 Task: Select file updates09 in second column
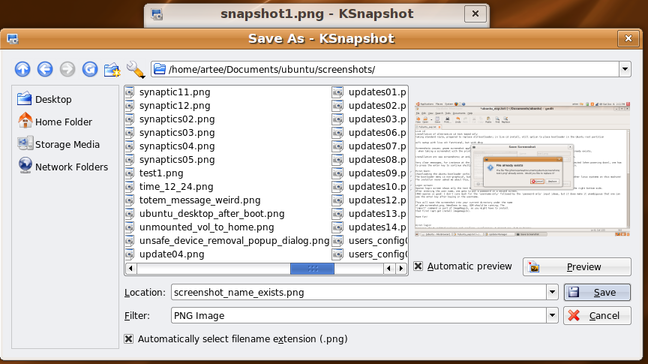(x=377, y=173)
